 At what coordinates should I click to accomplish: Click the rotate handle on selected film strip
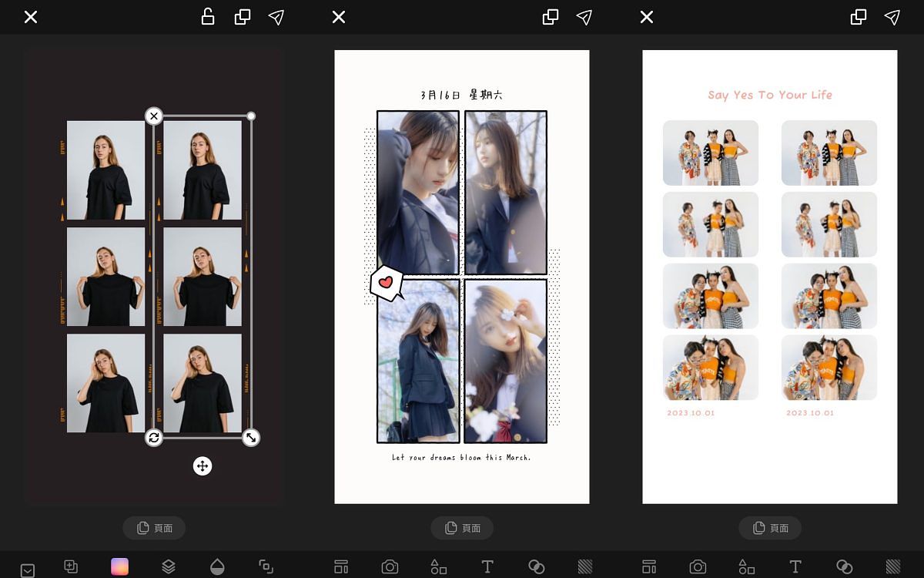pyautogui.click(x=154, y=438)
